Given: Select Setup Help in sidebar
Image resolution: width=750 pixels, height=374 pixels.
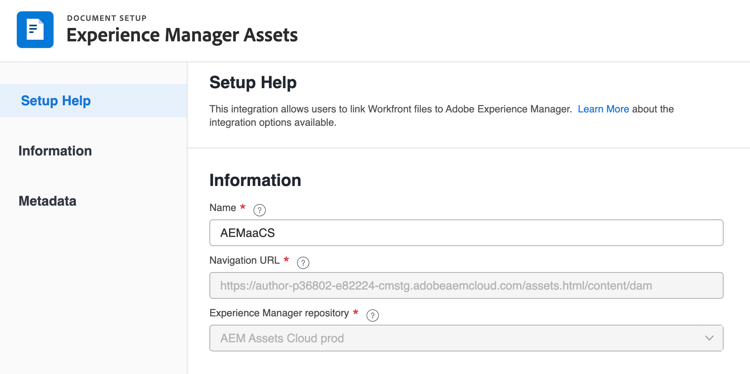Looking at the screenshot, I should point(93,101).
